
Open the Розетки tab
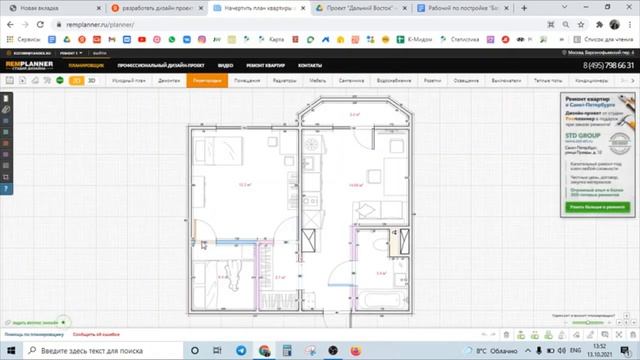point(432,81)
